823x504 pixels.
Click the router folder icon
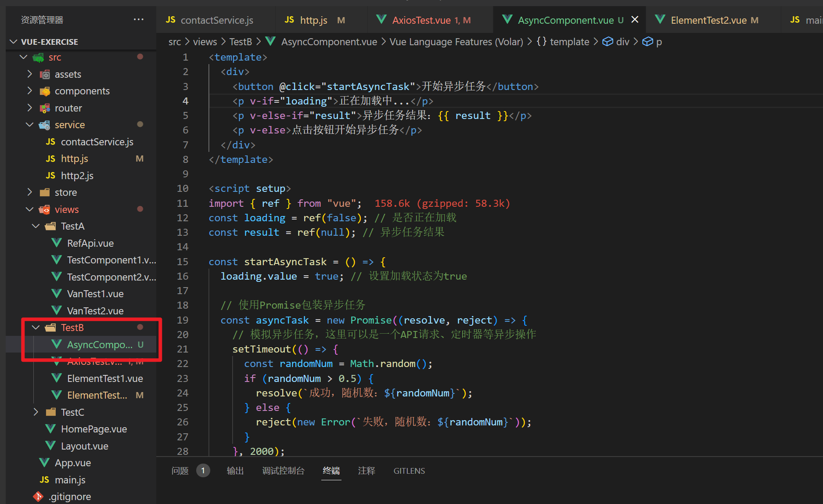(44, 108)
